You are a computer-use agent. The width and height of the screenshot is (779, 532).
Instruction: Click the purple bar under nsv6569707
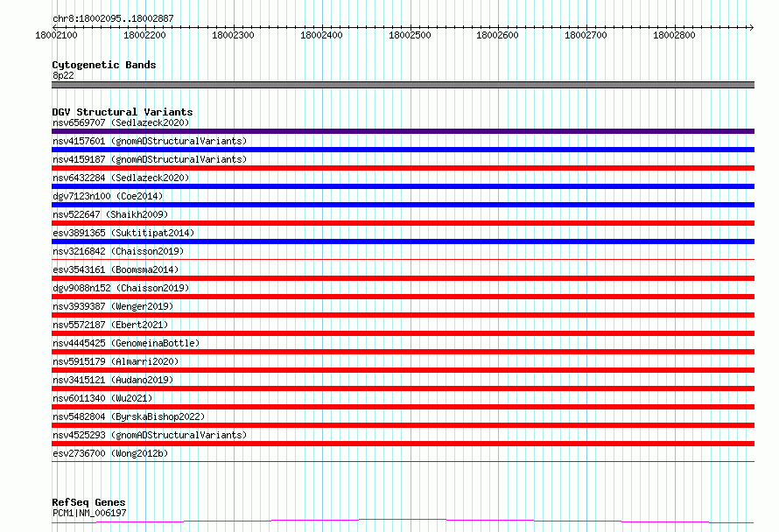click(x=403, y=131)
